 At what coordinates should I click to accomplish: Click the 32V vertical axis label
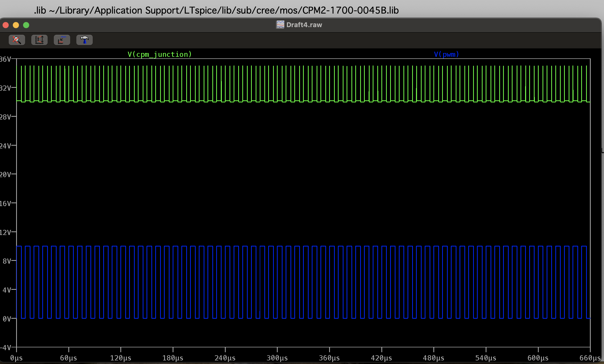(5, 88)
